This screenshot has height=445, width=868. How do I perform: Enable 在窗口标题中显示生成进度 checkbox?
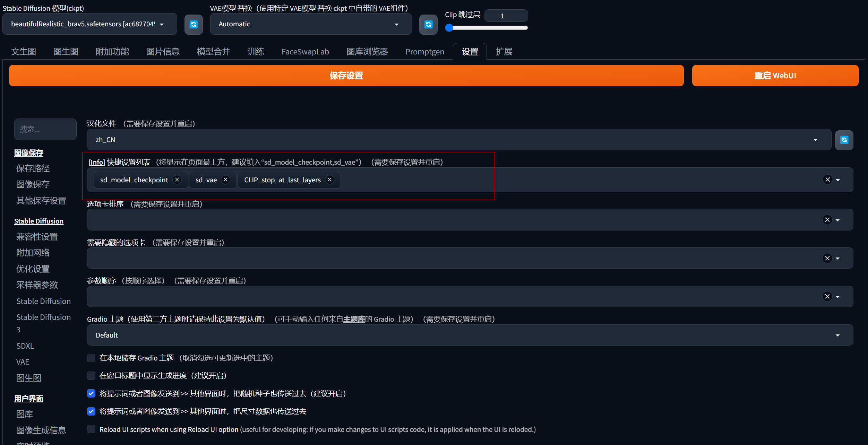click(x=91, y=376)
